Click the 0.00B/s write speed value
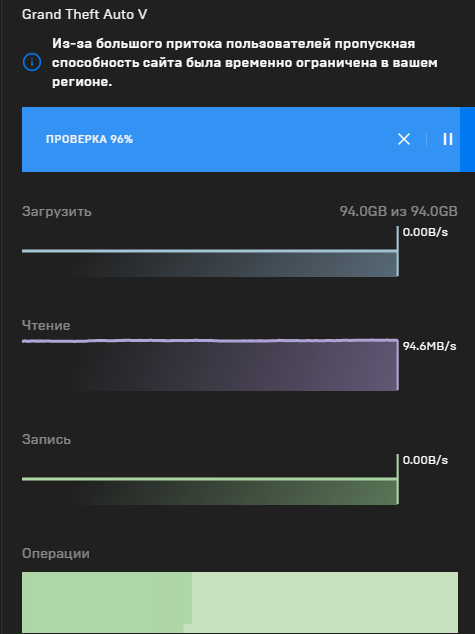475x634 pixels. point(425,460)
